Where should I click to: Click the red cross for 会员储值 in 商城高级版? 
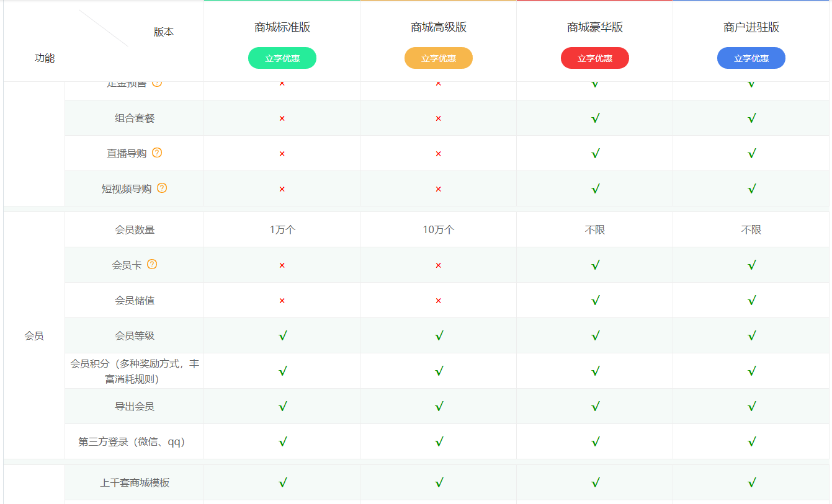(439, 301)
